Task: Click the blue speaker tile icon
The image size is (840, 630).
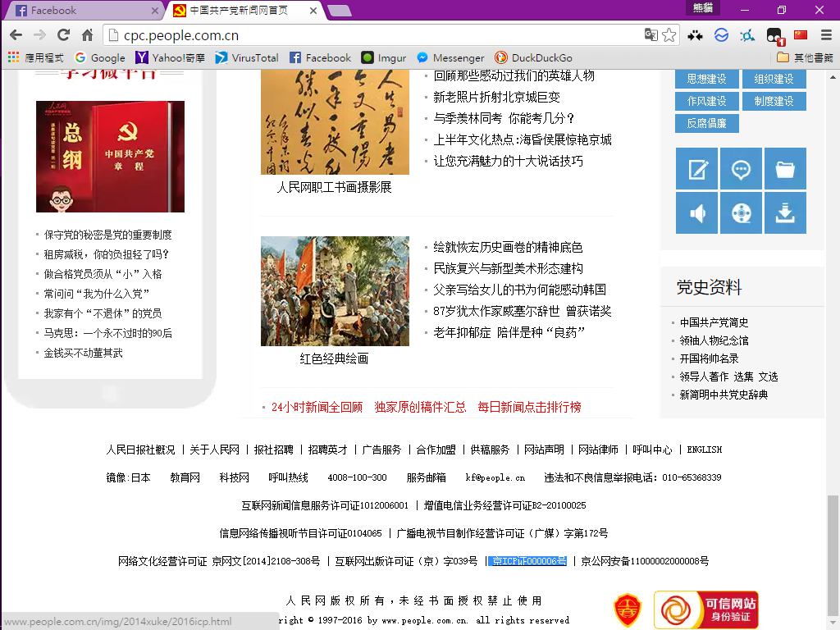Action: click(696, 213)
